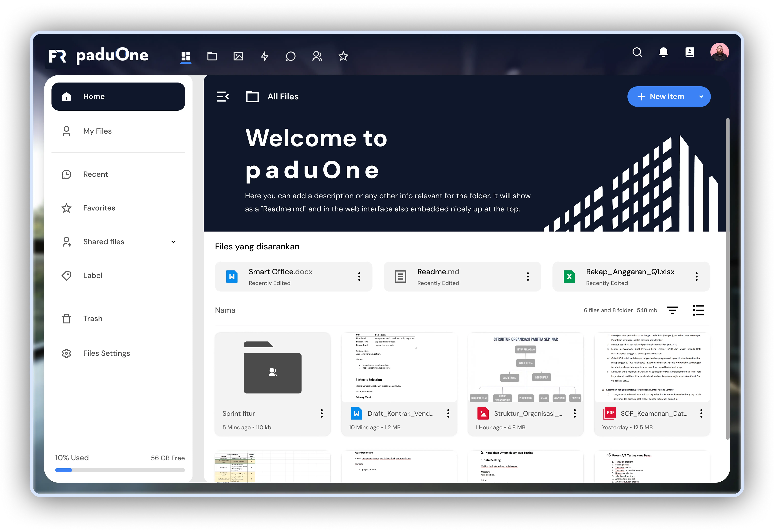Open options menu for SOP_Keamanan_Dat file

pyautogui.click(x=701, y=413)
